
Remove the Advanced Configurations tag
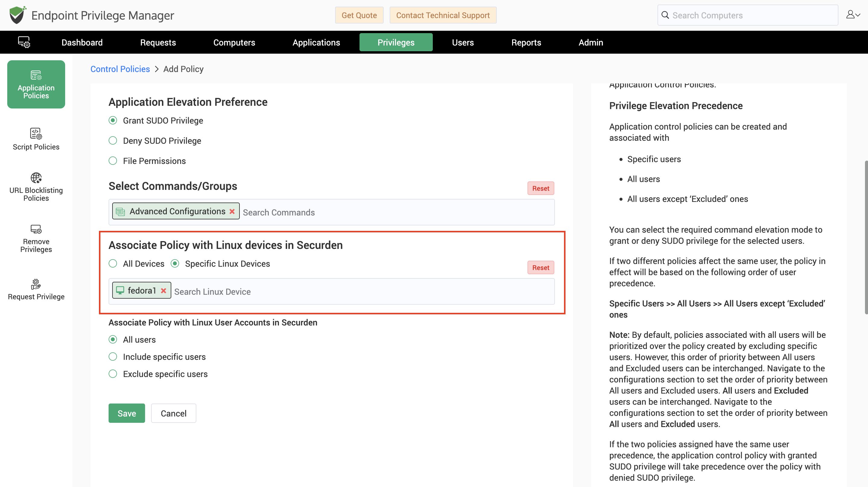click(232, 211)
